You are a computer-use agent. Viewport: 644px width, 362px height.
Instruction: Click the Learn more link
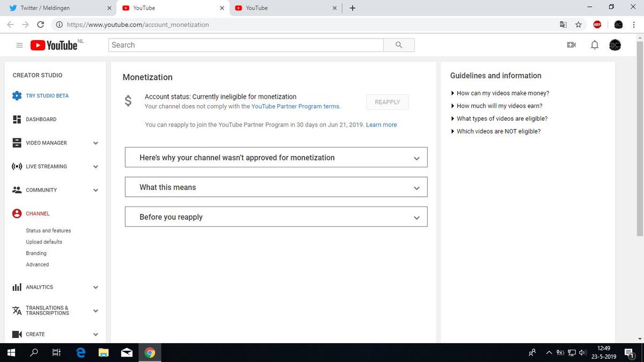pos(382,124)
